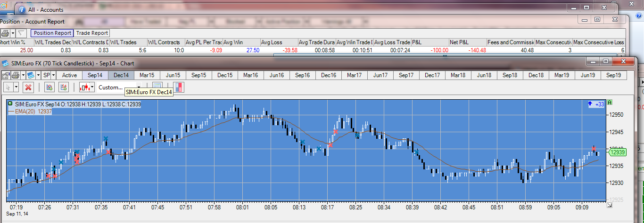Viewport: 644px width, 223px height.
Task: Open the SP dropdown arrow
Action: point(54,75)
